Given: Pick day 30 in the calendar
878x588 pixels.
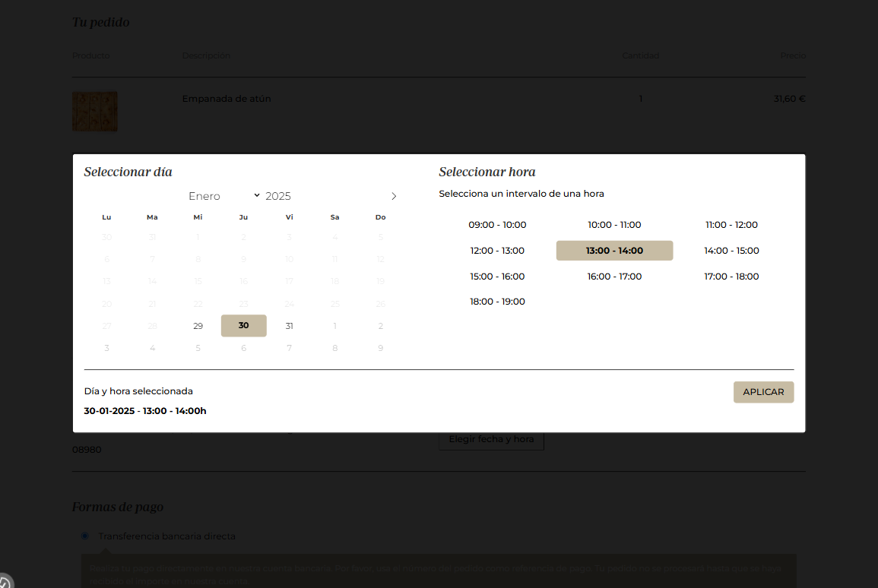Looking at the screenshot, I should [243, 326].
